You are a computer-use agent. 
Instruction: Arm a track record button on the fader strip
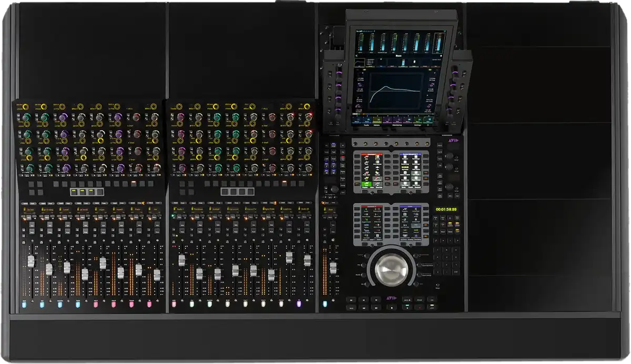pos(25,219)
